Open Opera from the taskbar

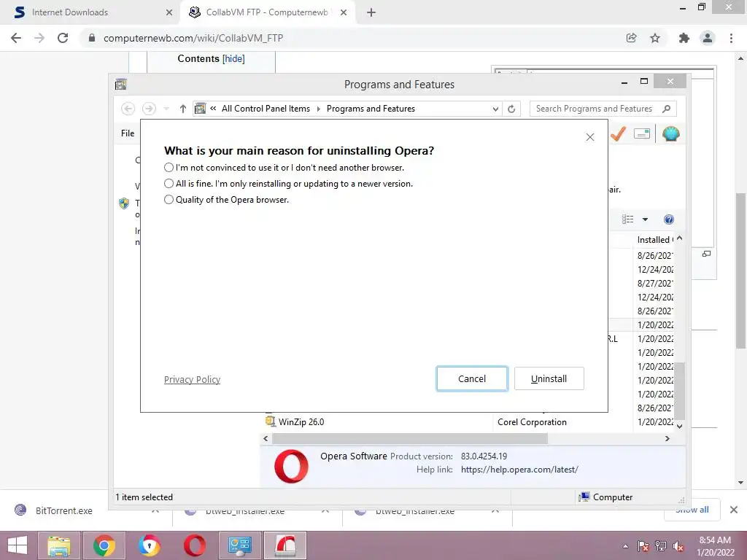[x=194, y=545]
